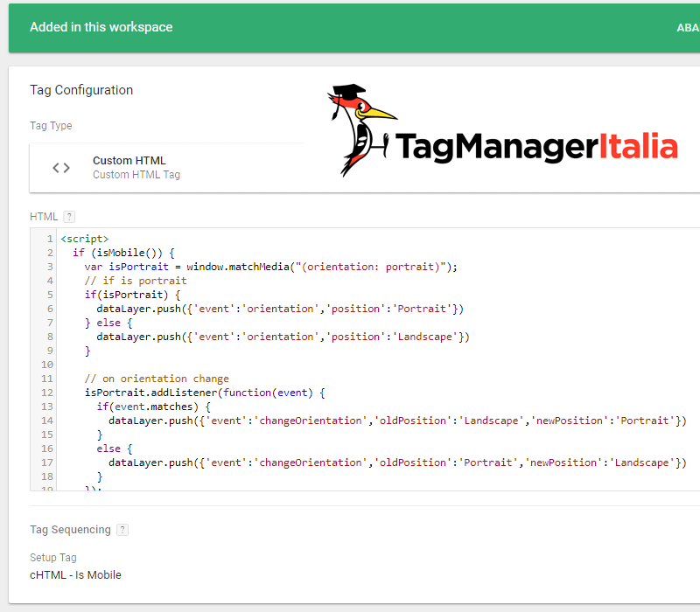Click the isPortrait.addListener code line

[x=205, y=393]
